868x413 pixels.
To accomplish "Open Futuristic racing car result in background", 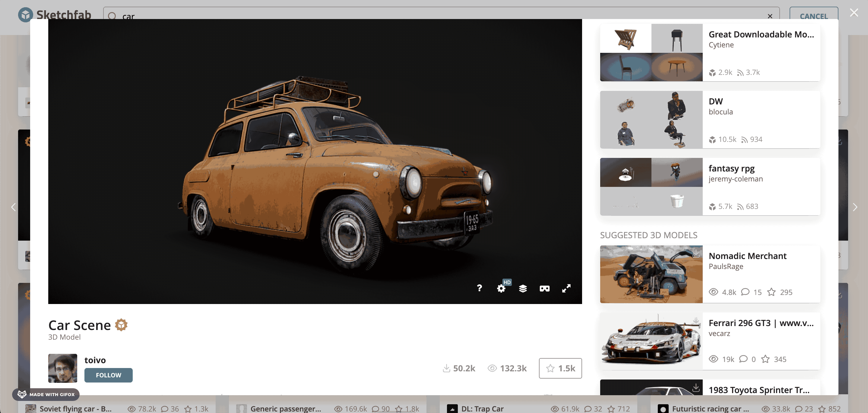I will coord(711,408).
